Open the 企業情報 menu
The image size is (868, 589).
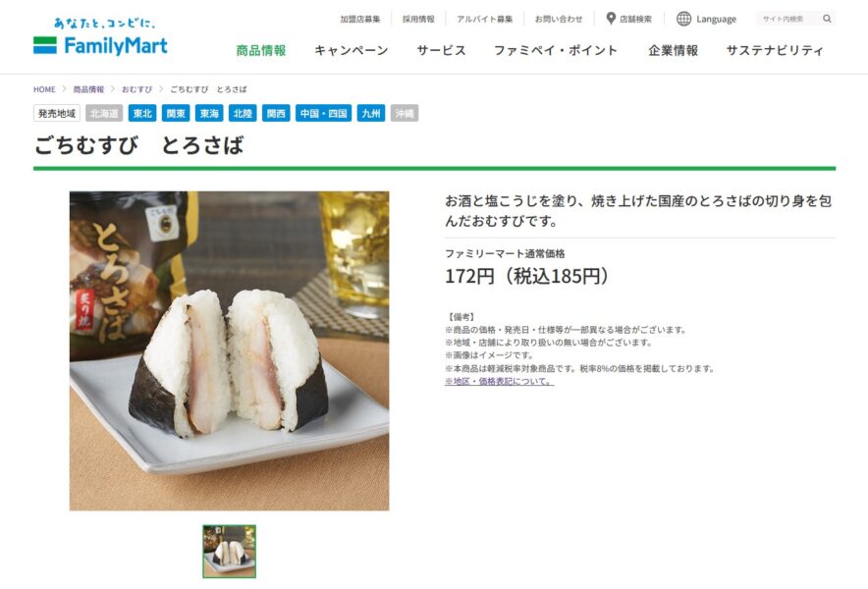point(674,50)
